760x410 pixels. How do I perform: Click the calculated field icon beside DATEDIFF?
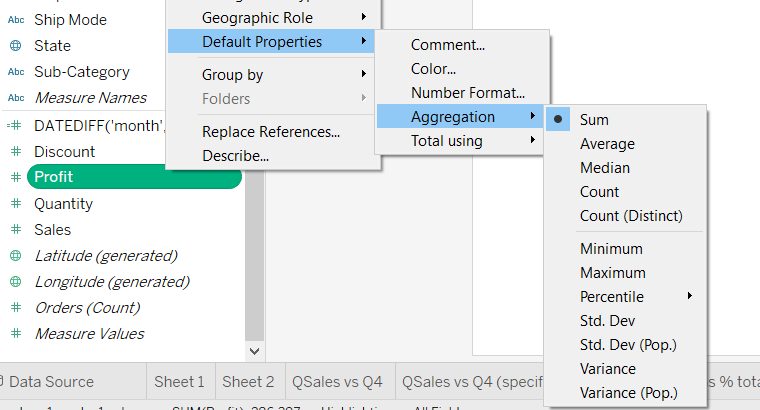tap(15, 126)
